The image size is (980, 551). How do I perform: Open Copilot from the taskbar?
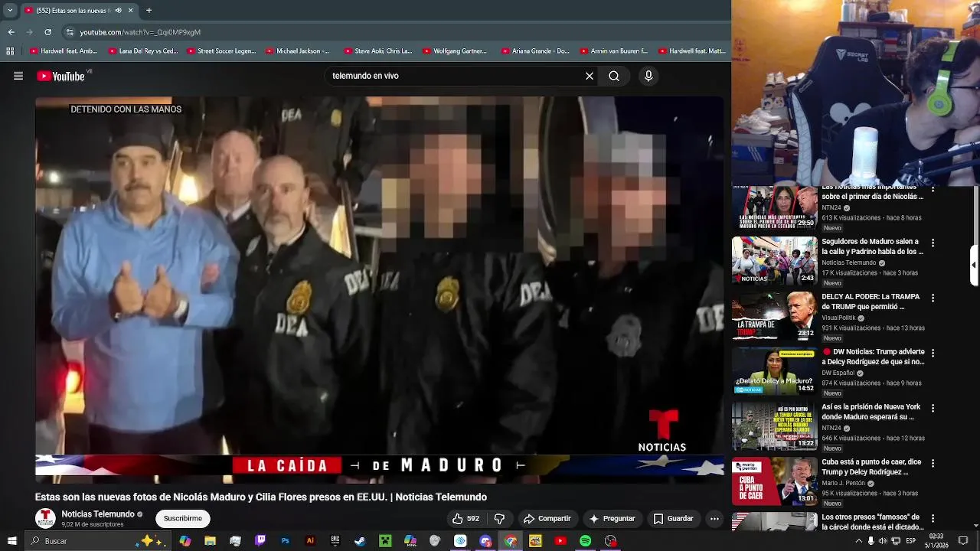click(185, 541)
